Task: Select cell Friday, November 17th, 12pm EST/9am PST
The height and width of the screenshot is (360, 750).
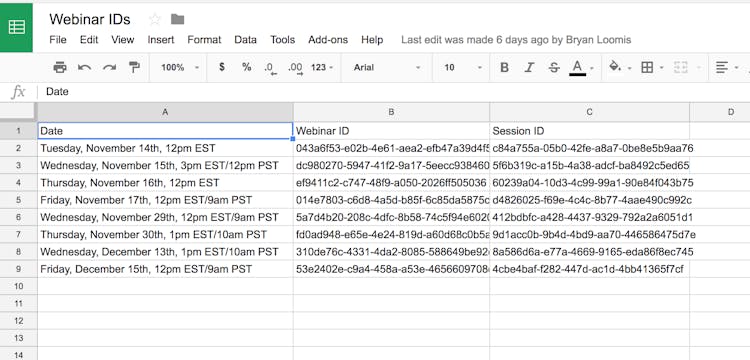Action: [165, 200]
